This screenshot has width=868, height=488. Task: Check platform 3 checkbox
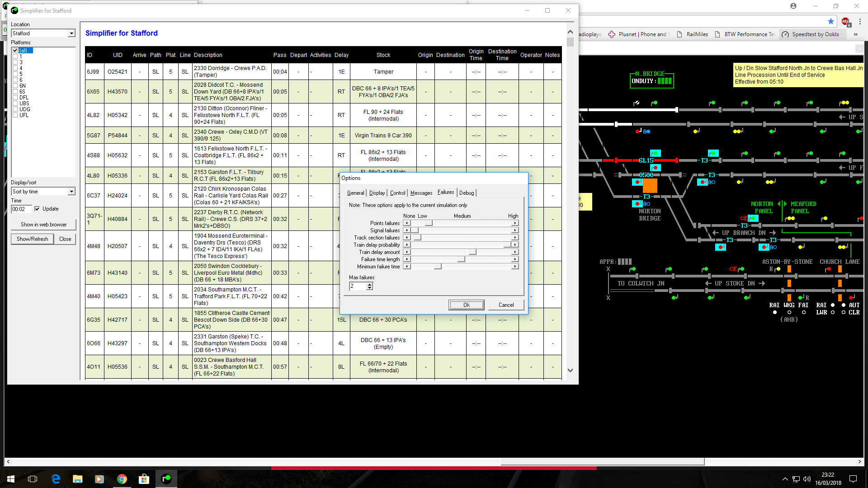(15, 62)
